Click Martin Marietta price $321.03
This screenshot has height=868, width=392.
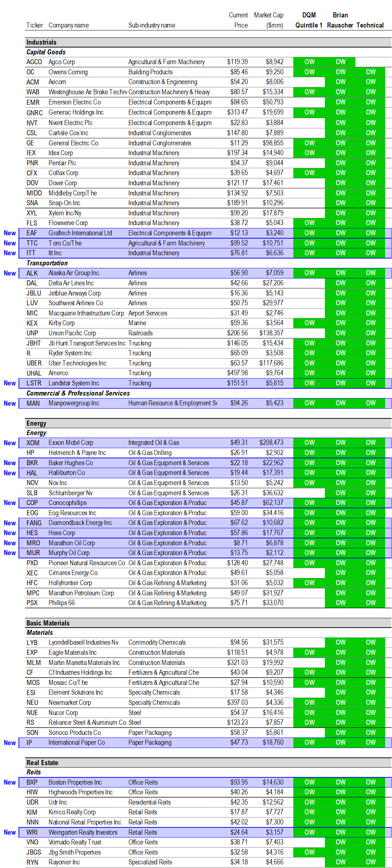[x=237, y=663]
